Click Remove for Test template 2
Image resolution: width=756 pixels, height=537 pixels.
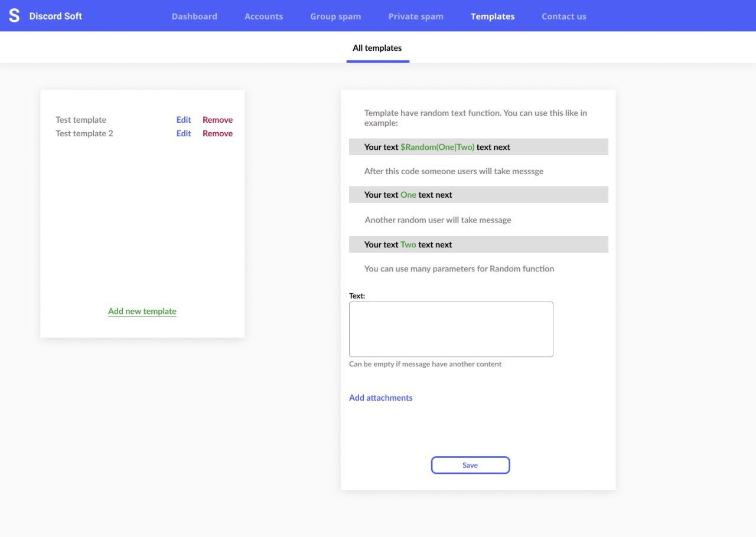[217, 133]
